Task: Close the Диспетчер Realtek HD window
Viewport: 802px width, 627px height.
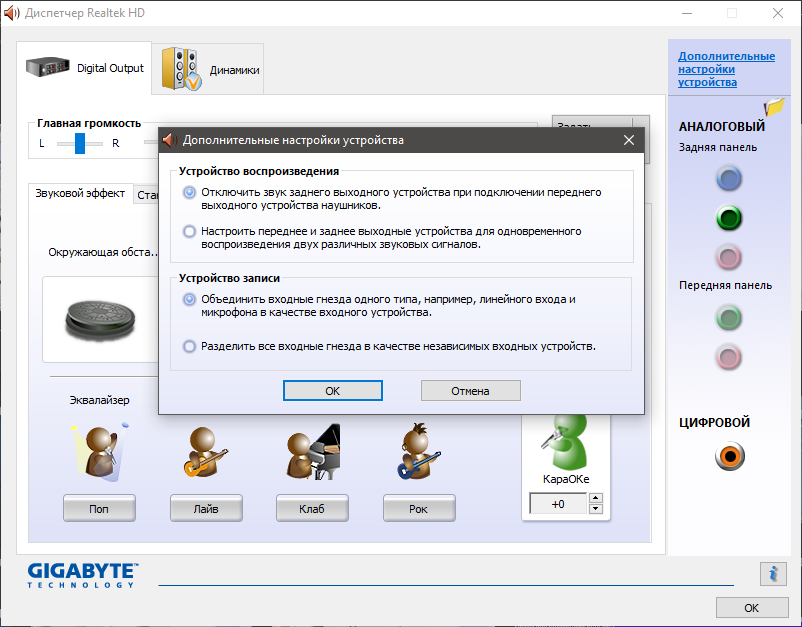Action: coord(778,13)
